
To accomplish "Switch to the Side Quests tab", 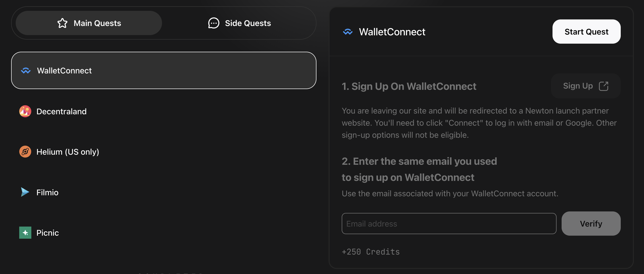I will (239, 23).
